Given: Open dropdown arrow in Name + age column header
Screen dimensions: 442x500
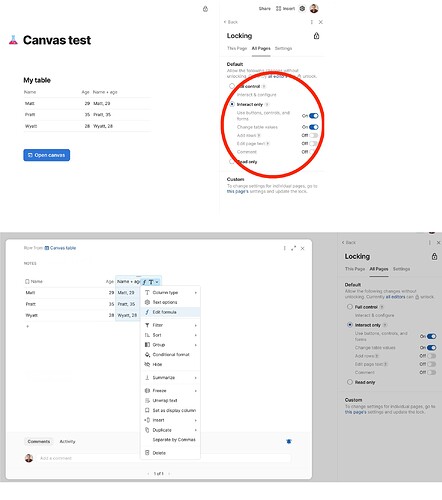Looking at the screenshot, I should [157, 282].
